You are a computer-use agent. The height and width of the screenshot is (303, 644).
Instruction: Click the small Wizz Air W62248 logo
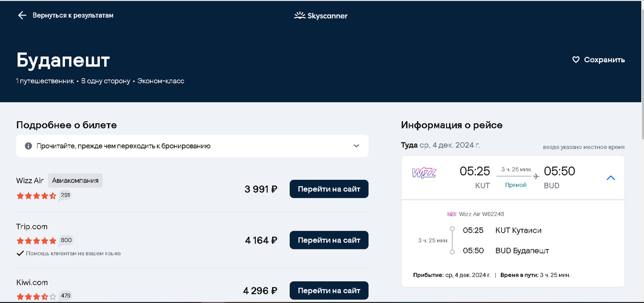coord(452,214)
